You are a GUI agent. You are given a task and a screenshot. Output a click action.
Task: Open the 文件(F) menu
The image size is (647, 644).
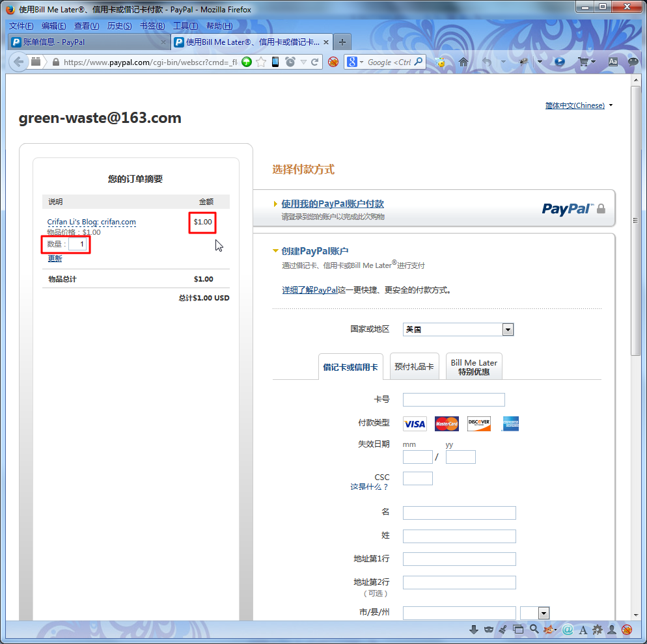tap(21, 26)
